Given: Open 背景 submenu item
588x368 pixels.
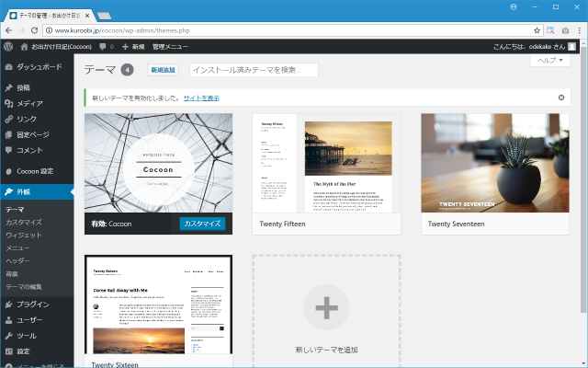Looking at the screenshot, I should (12, 274).
